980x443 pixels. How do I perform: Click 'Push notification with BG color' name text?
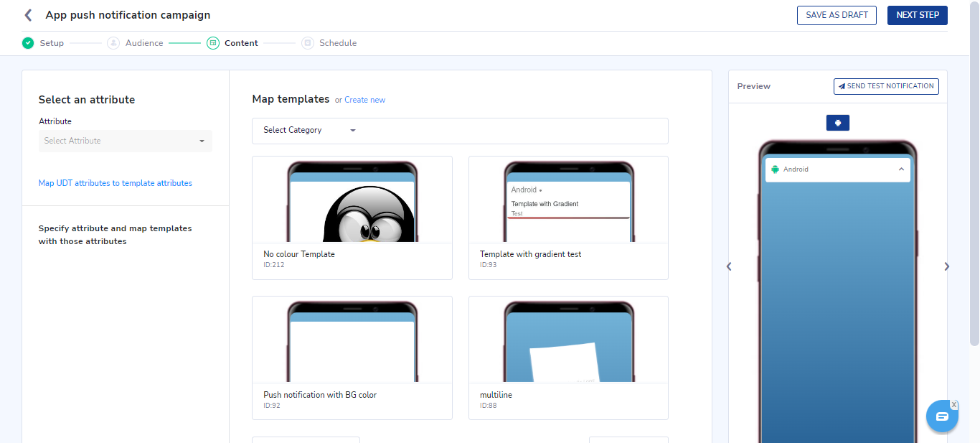coord(320,395)
